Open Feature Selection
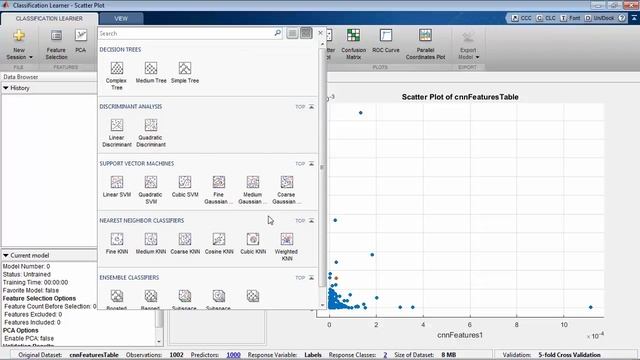Viewport: 640px width, 360px height. (x=56, y=44)
